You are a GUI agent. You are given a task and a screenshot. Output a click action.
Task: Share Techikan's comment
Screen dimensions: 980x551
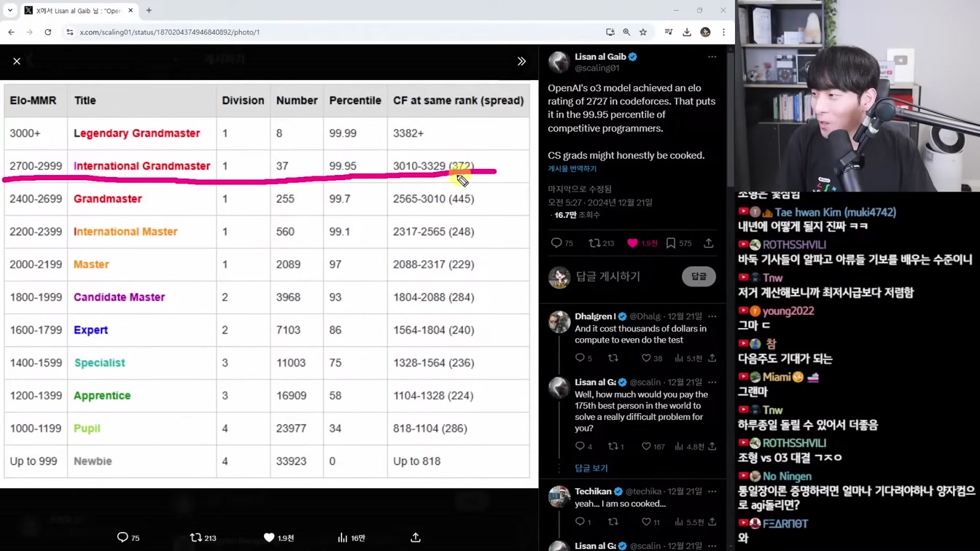click(x=712, y=522)
